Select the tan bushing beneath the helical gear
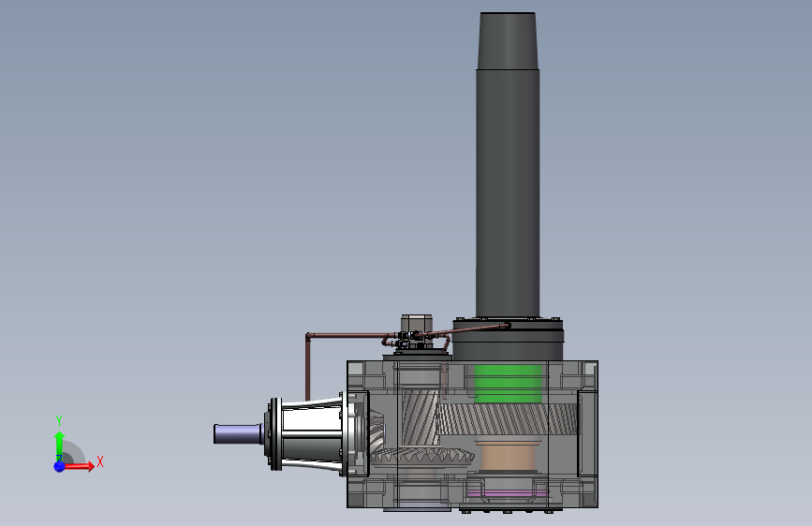Image resolution: width=812 pixels, height=526 pixels. 508,456
